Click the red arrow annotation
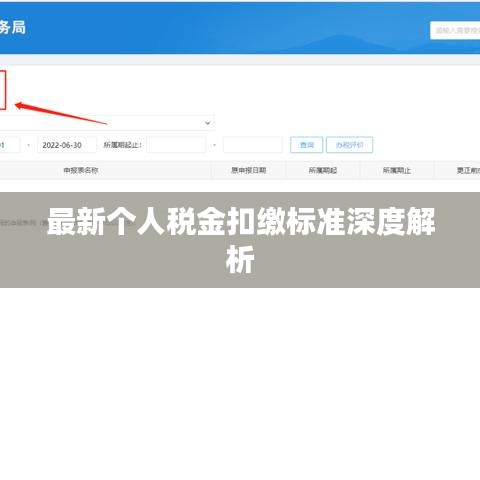480x480 pixels. pos(61,113)
